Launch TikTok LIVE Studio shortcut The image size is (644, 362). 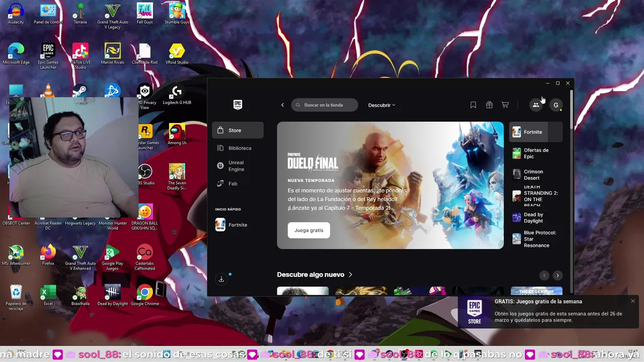(80, 56)
